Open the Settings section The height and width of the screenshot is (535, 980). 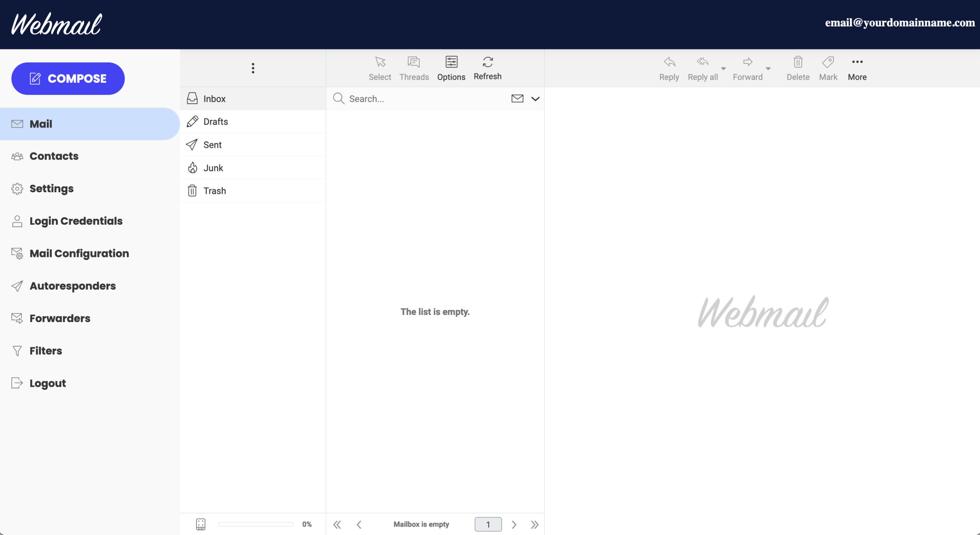pyautogui.click(x=52, y=188)
